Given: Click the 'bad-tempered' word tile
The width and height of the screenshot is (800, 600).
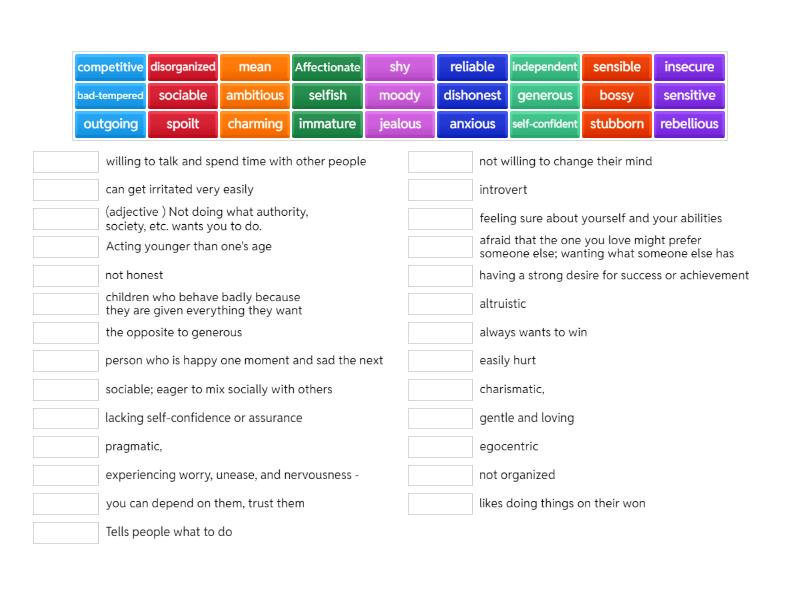Looking at the screenshot, I should click(110, 96).
